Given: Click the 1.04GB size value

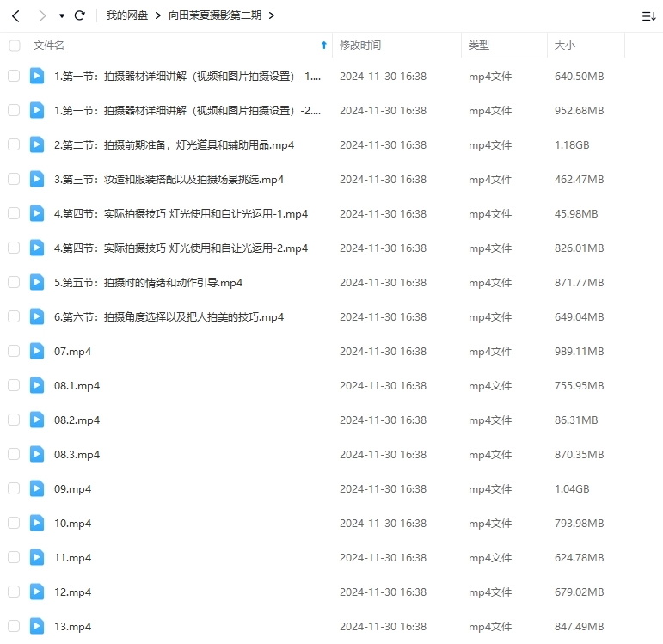Looking at the screenshot, I should (572, 489).
